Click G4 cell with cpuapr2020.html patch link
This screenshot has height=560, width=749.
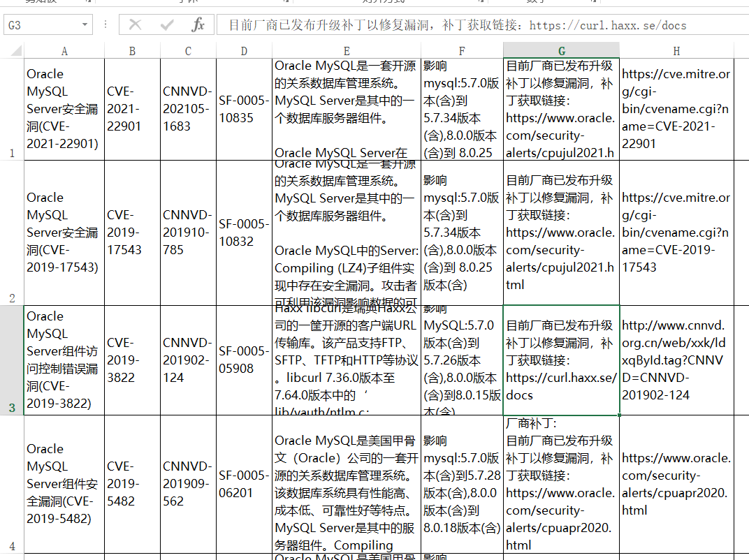561,485
